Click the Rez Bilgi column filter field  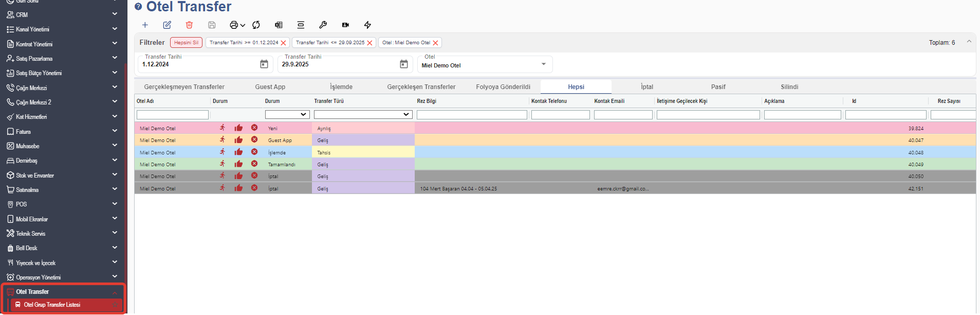[x=471, y=115]
